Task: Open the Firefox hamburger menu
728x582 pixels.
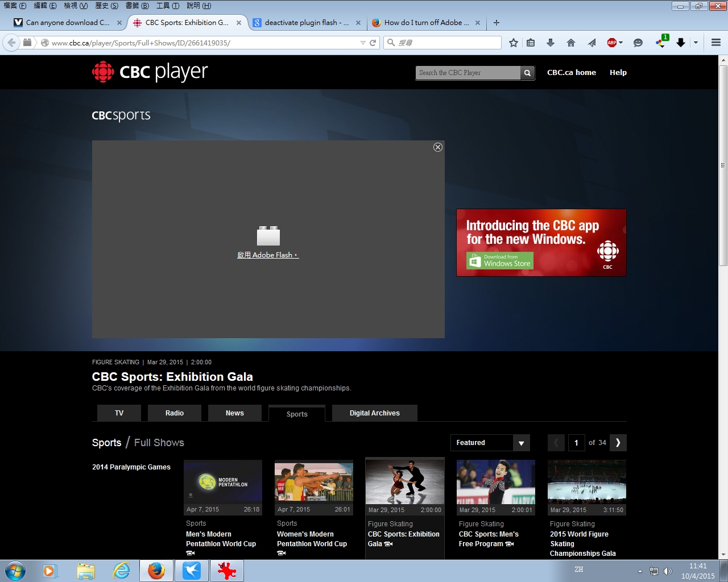Action: point(716,43)
